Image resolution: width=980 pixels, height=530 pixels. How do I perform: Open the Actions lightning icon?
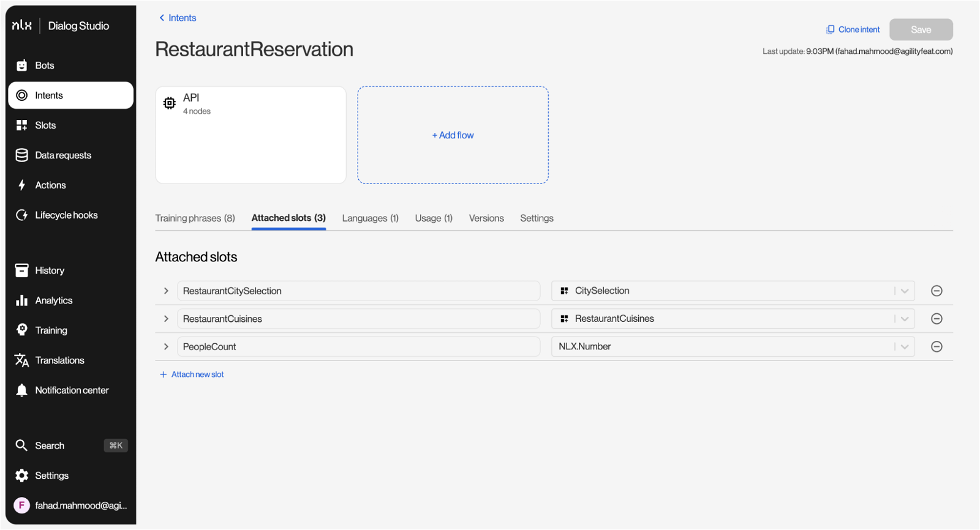pos(22,185)
